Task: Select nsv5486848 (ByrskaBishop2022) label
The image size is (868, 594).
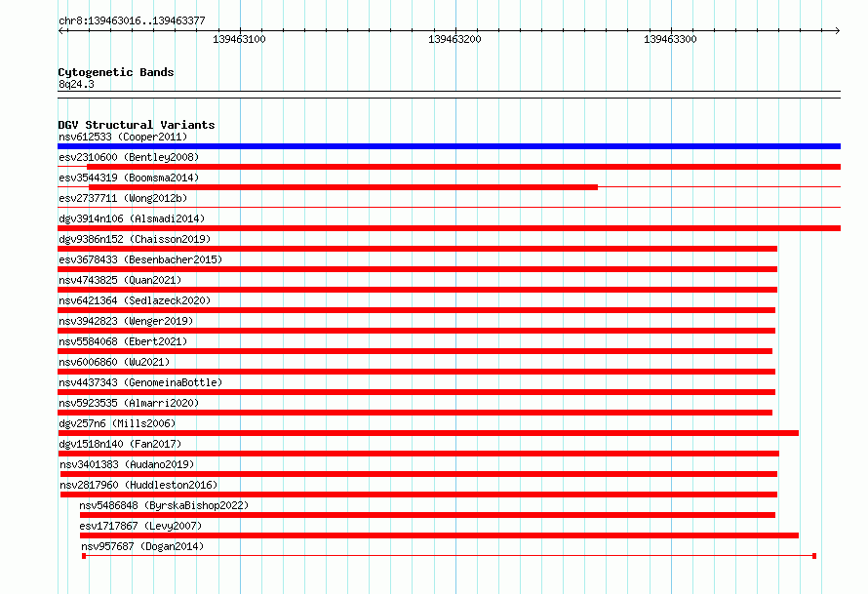Action: pyautogui.click(x=164, y=505)
